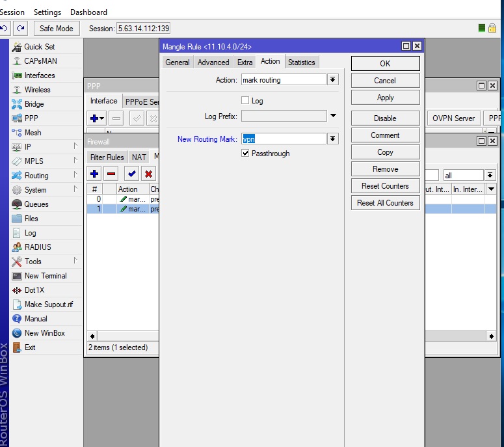
Task: Click the Session address field
Action: 143,28
